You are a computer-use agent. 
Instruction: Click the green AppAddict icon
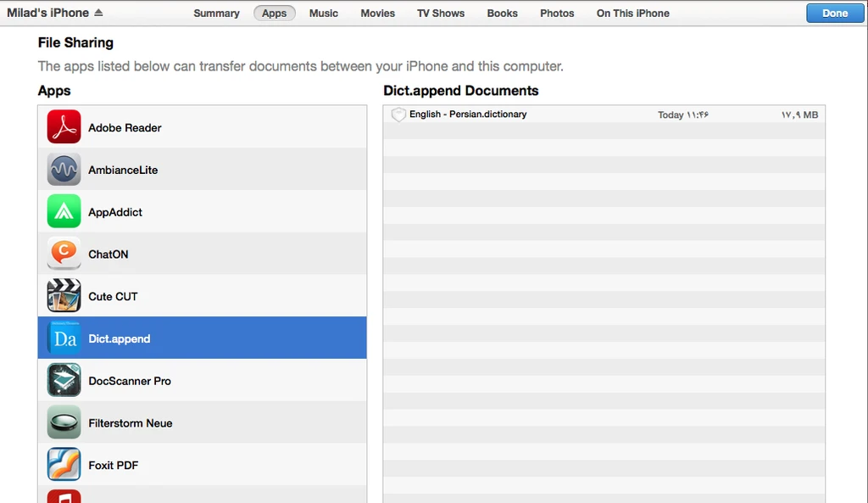click(64, 211)
